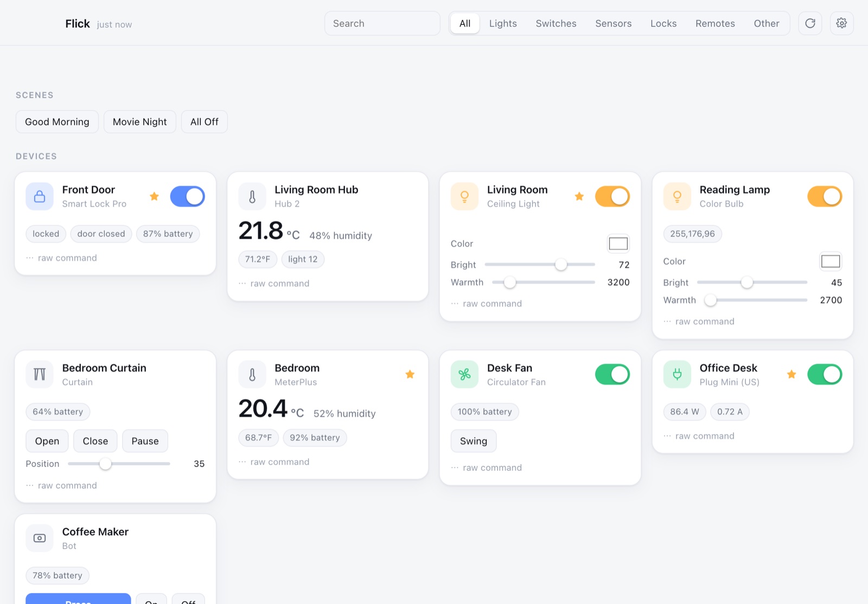Click the Front Door lock icon

[40, 196]
